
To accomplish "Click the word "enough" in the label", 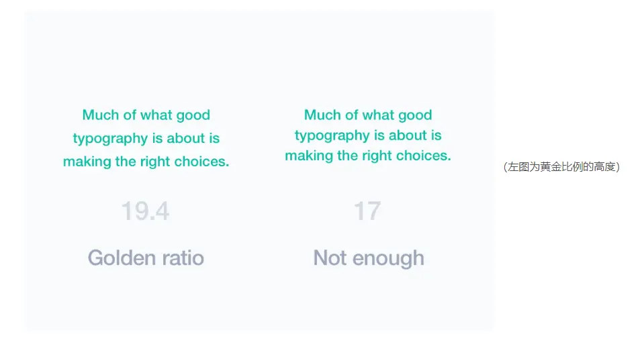I will pos(388,258).
